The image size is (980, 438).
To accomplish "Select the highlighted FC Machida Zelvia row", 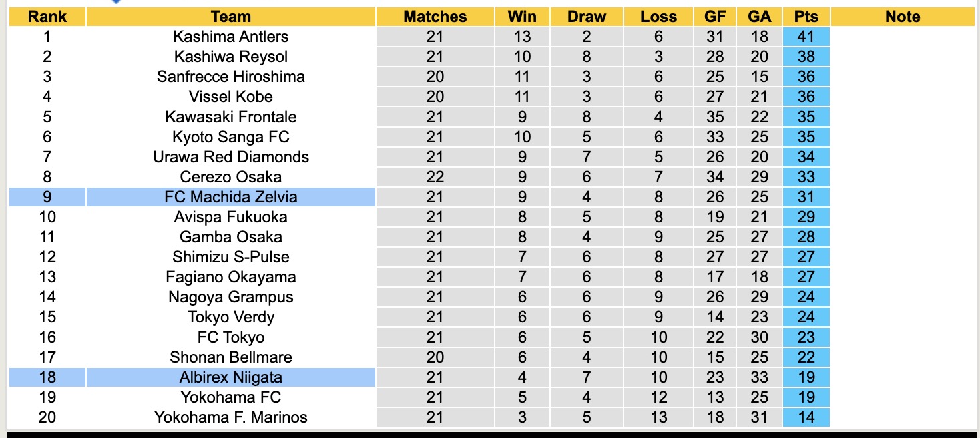I will click(230, 197).
